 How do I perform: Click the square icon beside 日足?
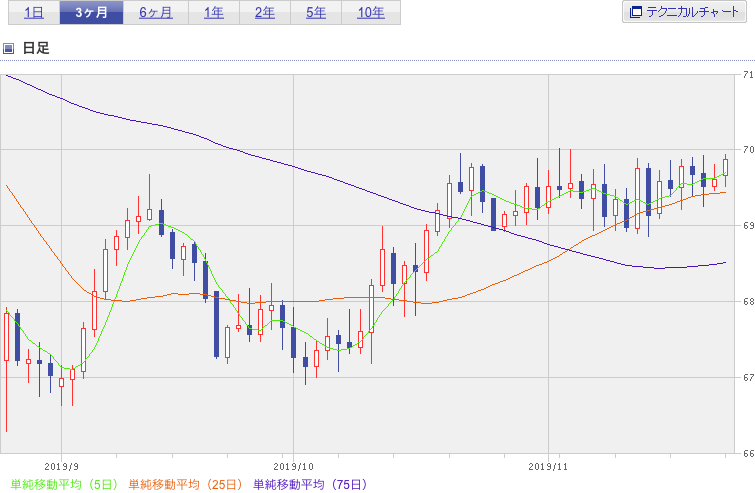point(8,48)
